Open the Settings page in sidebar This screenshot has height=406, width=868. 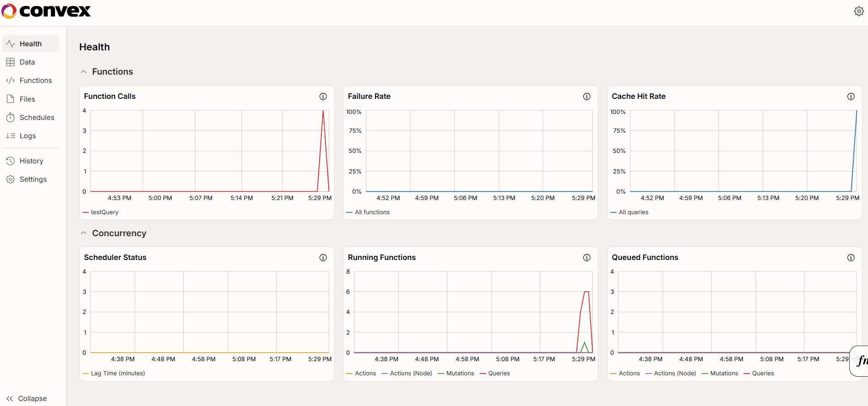click(x=31, y=179)
